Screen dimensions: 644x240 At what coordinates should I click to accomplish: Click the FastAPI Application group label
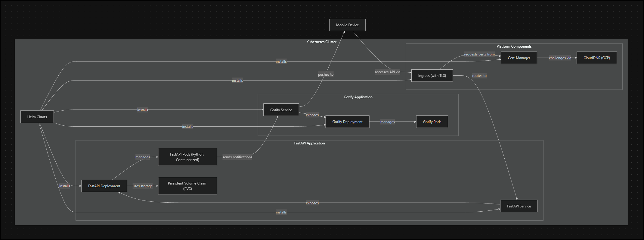click(309, 143)
